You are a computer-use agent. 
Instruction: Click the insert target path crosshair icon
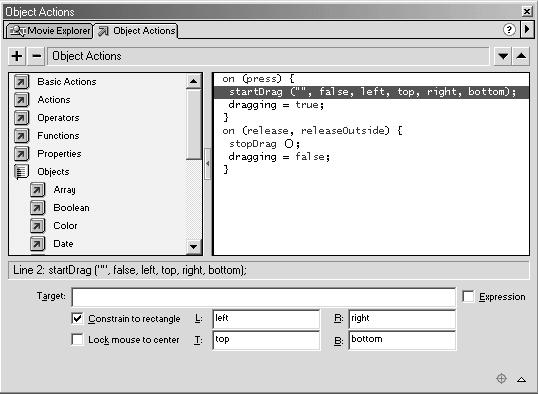[501, 379]
